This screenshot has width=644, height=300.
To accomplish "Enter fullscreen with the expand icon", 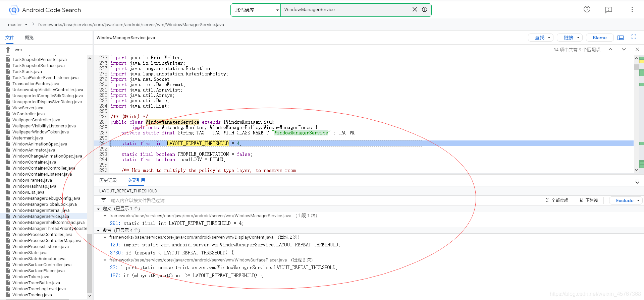I will (x=634, y=37).
